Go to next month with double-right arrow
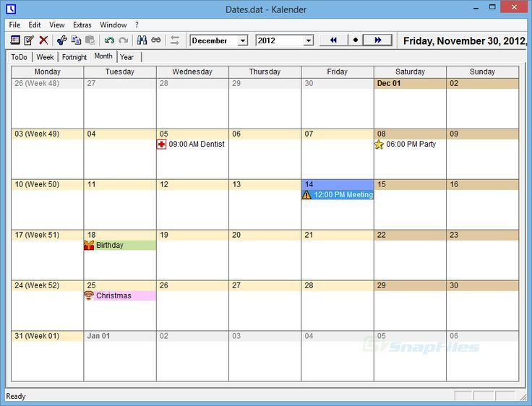This screenshot has height=406, width=532. click(377, 40)
